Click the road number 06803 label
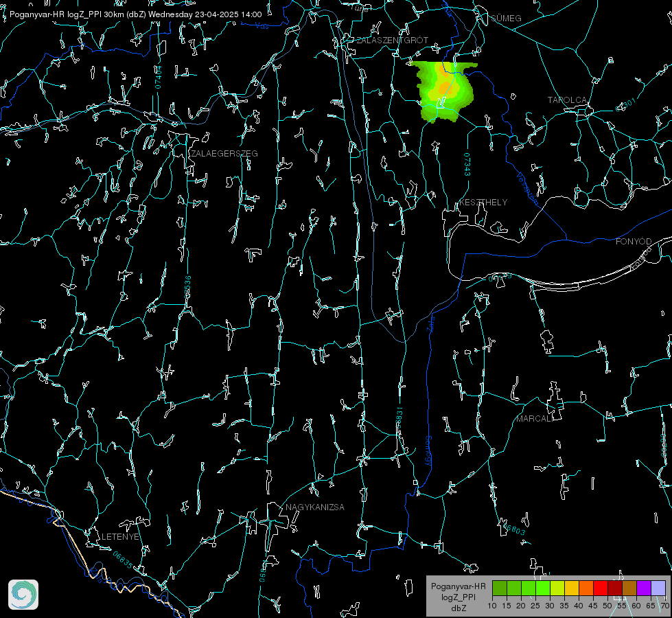This screenshot has height=618, width=672. [513, 528]
